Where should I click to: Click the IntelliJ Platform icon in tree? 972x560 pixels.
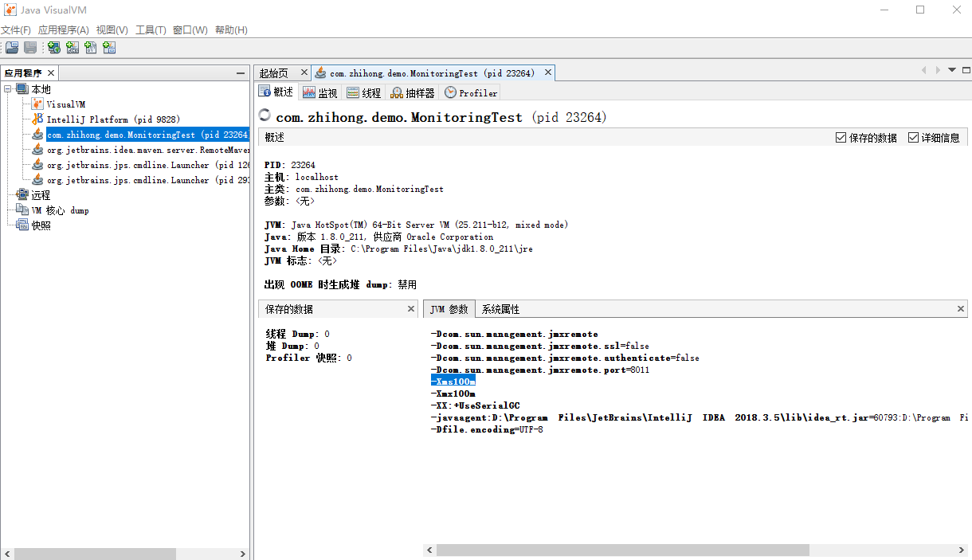click(x=37, y=119)
